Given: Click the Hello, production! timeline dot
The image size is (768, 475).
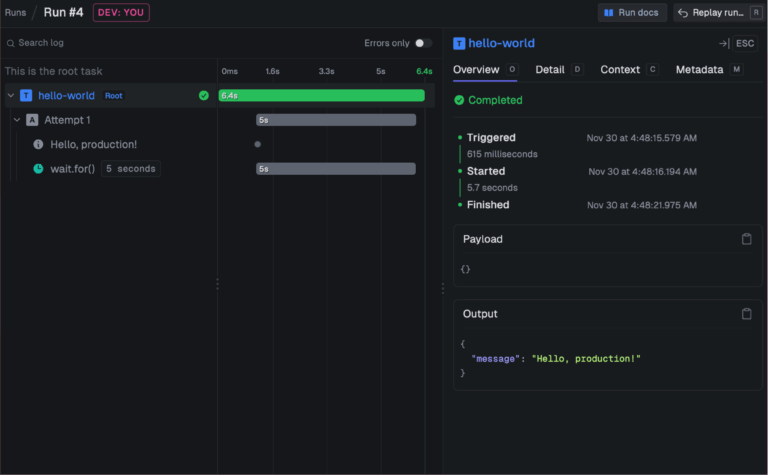Looking at the screenshot, I should point(258,144).
